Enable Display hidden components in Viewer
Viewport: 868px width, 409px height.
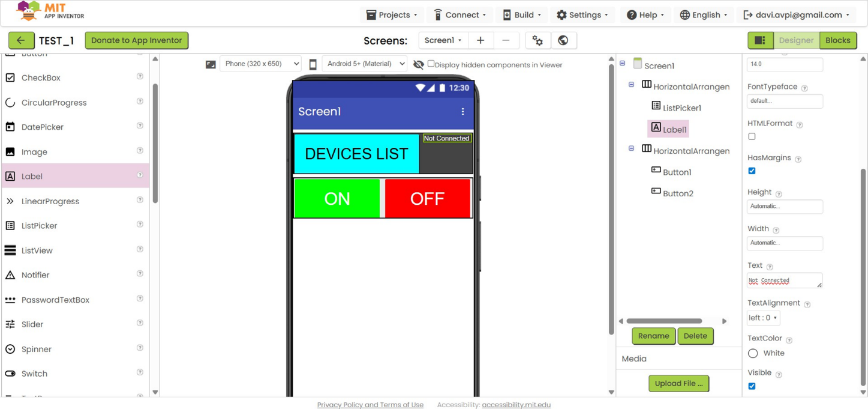coord(431,64)
